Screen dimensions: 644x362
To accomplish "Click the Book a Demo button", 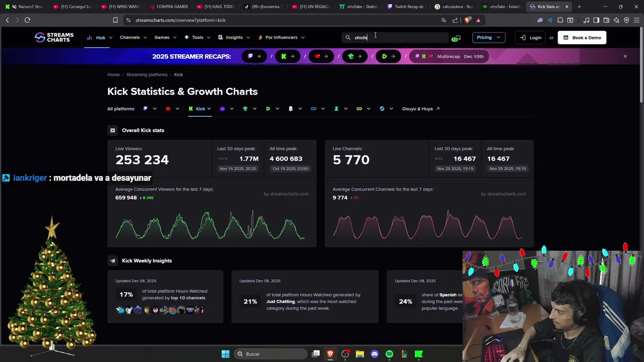I will point(582,38).
